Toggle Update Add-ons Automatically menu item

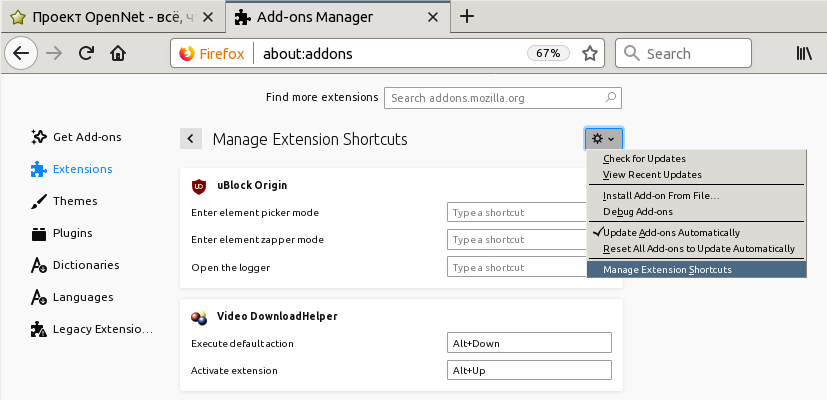[672, 232]
